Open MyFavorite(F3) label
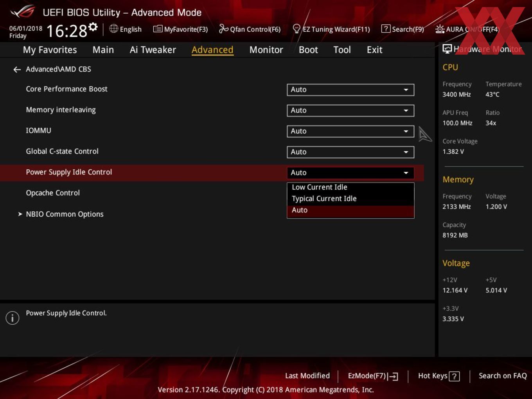The width and height of the screenshot is (532, 399). [186, 29]
